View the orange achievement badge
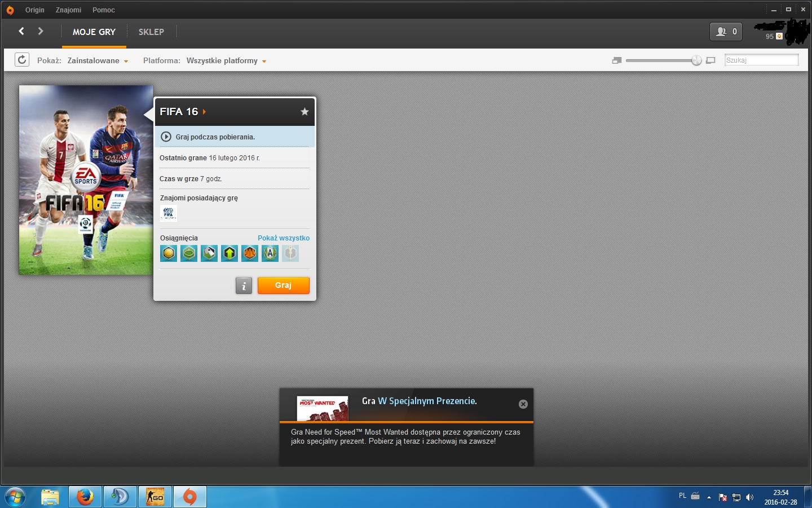This screenshot has height=508, width=812. coord(250,253)
